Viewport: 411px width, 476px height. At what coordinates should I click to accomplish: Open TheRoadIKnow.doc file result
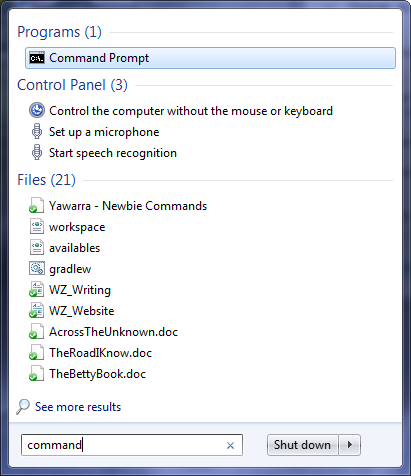[101, 353]
